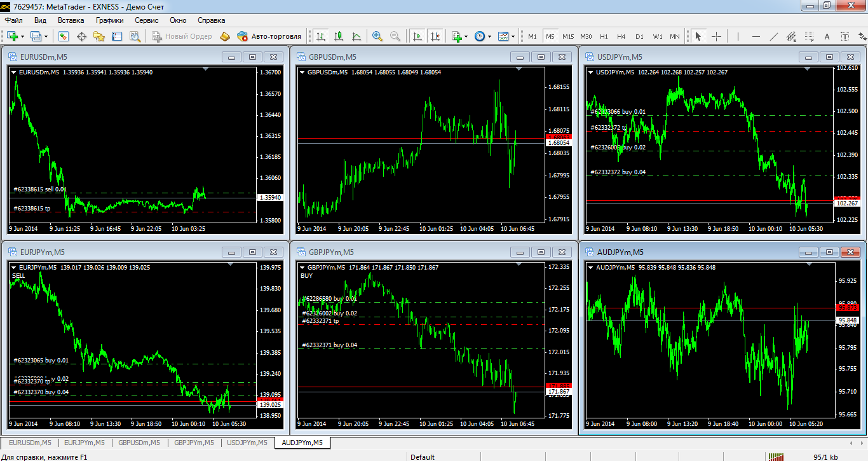This screenshot has height=461, width=868.
Task: Select the candlestick chart type icon
Action: click(339, 36)
